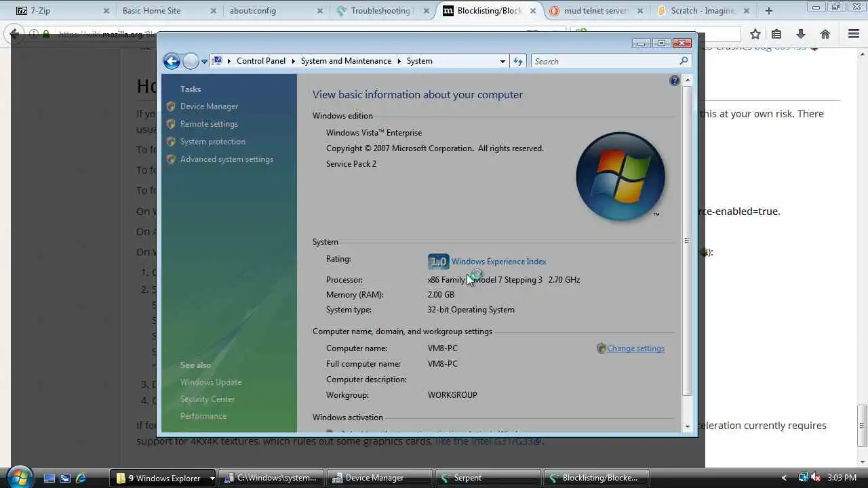The image size is (868, 488).
Task: Click the magnifier icon in the Search box
Action: point(684,61)
